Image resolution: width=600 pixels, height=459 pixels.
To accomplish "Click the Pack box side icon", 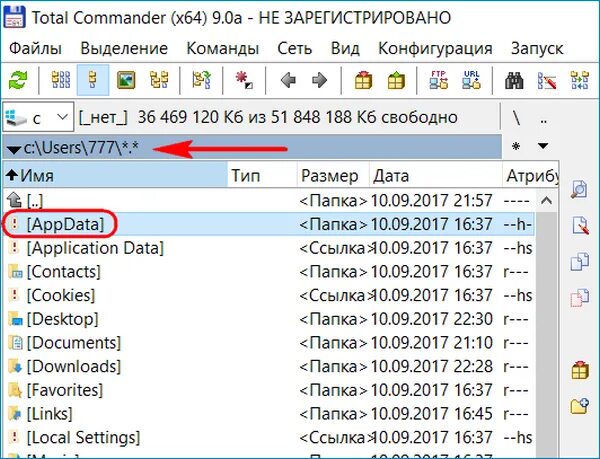I will point(579,370).
